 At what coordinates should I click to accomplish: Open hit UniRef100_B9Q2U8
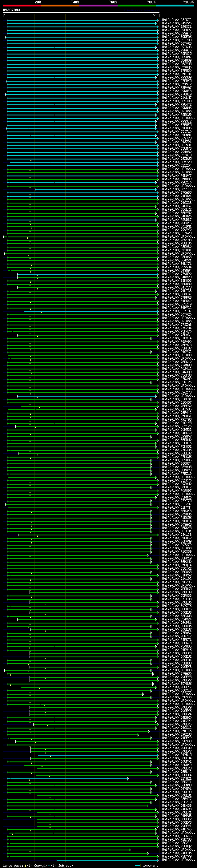tap(177, 735)
